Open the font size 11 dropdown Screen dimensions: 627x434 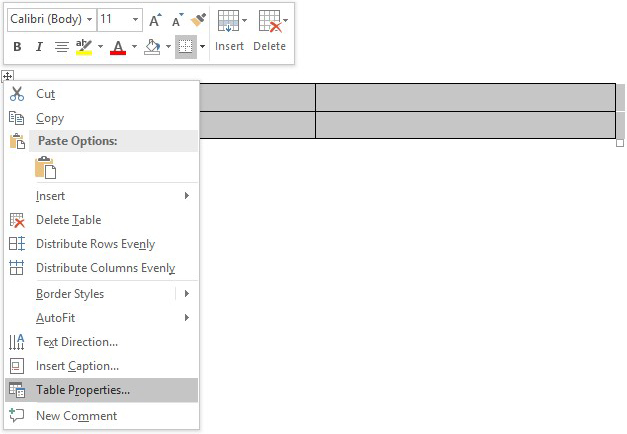tap(135, 20)
